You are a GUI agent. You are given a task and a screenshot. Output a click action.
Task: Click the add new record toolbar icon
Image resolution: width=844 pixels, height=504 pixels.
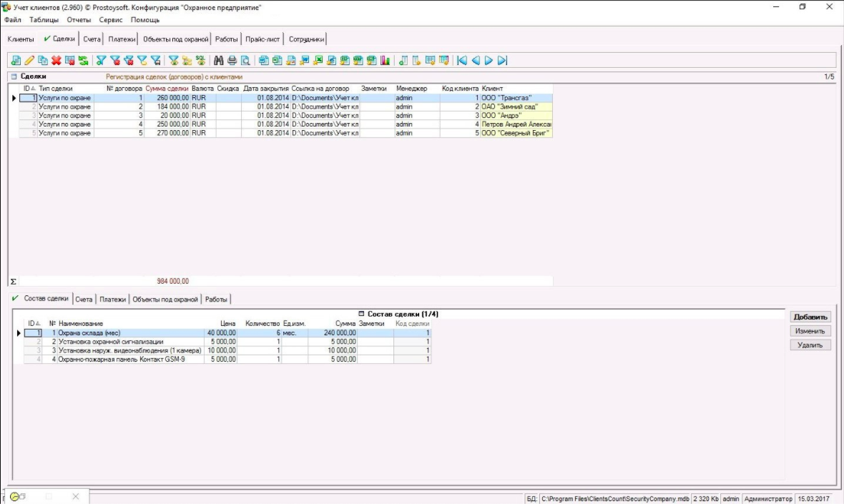(16, 61)
